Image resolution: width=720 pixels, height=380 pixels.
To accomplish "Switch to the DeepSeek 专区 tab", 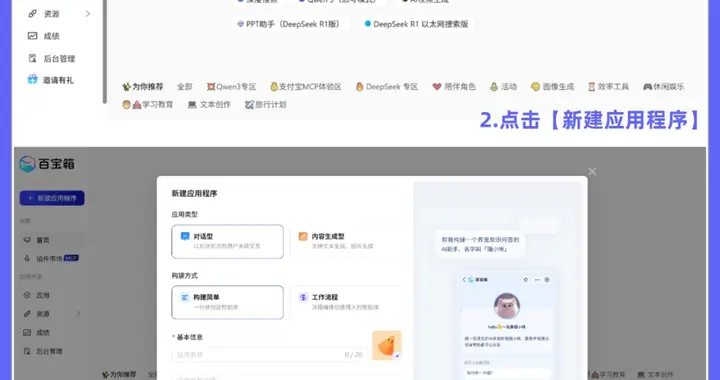I will click(387, 86).
